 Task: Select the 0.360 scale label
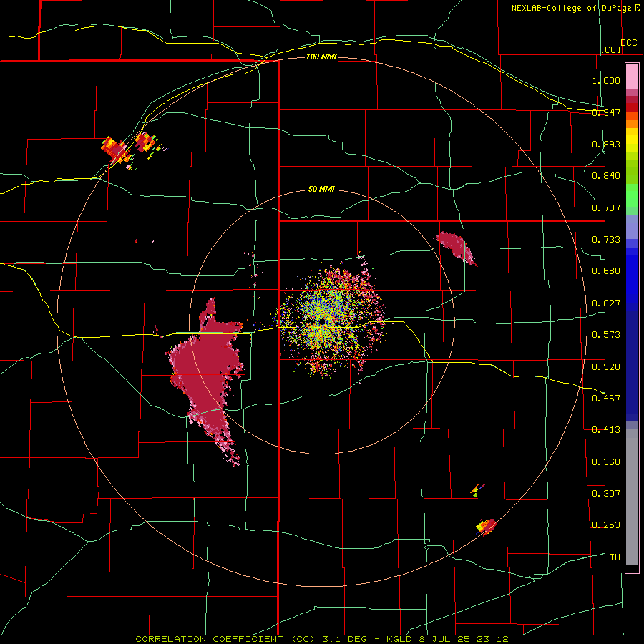tap(606, 462)
